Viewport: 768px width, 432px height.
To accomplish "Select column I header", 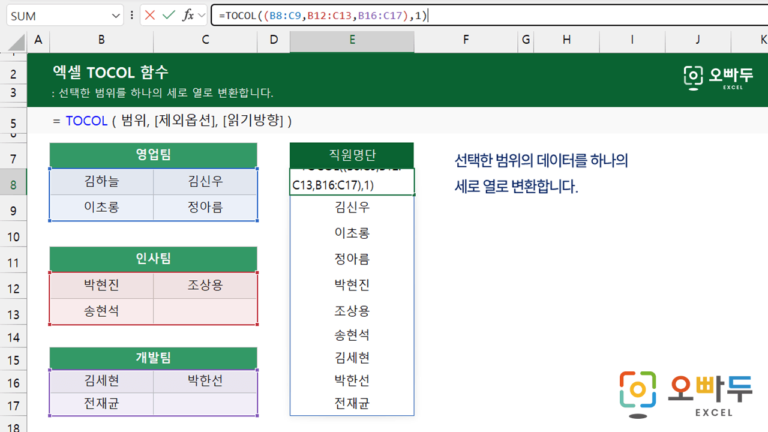I will tap(632, 40).
